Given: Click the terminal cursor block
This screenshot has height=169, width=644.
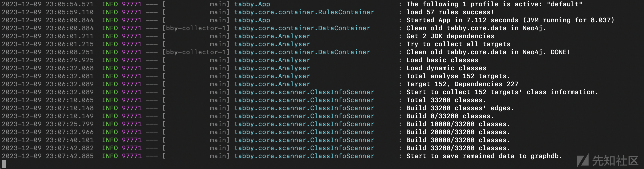Looking at the screenshot, I should [x=4, y=164].
